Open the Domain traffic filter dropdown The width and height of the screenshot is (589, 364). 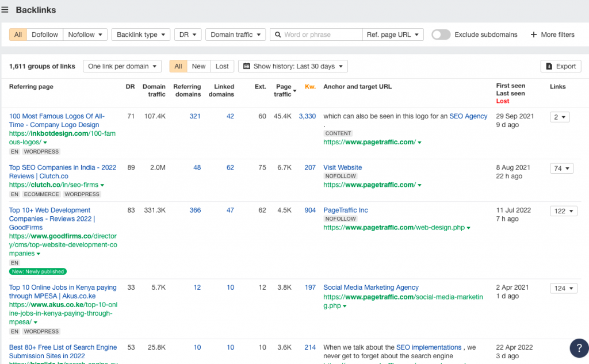[x=235, y=35]
